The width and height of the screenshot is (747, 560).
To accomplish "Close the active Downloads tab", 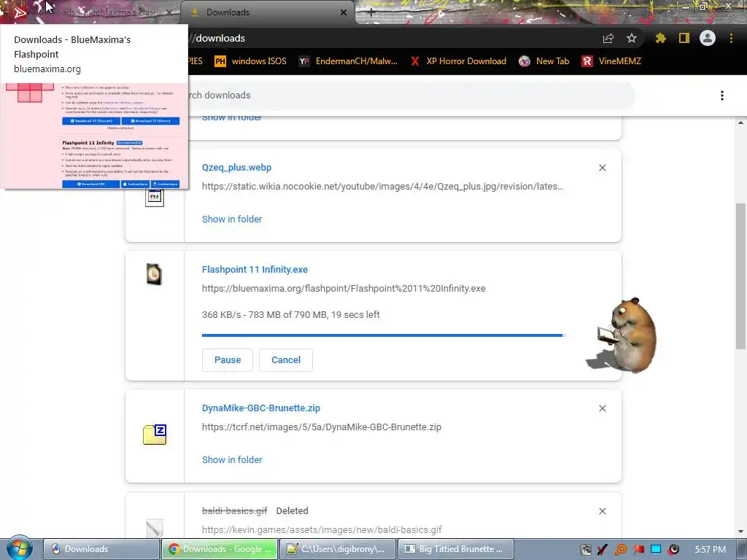I will tap(344, 12).
